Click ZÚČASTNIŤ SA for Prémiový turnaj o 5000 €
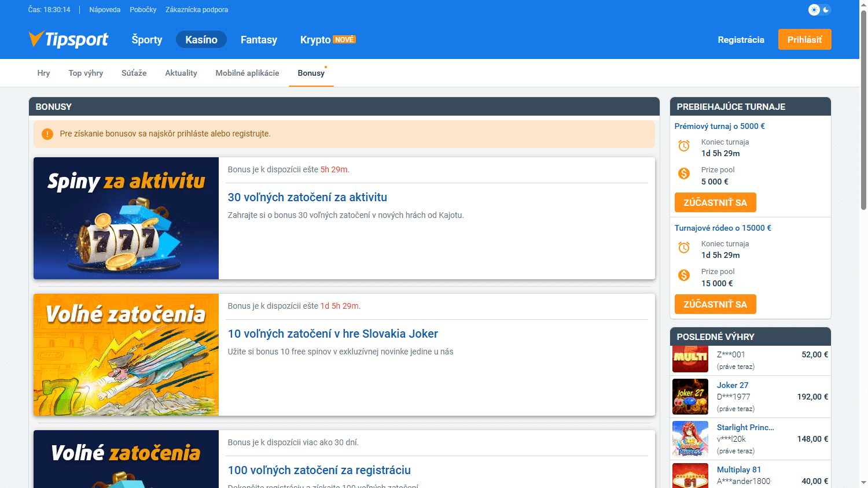 (715, 202)
